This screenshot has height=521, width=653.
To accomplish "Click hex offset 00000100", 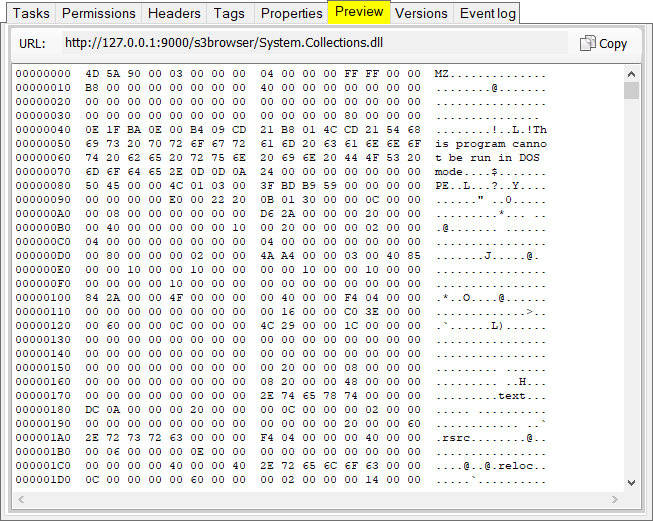I will pos(43,298).
